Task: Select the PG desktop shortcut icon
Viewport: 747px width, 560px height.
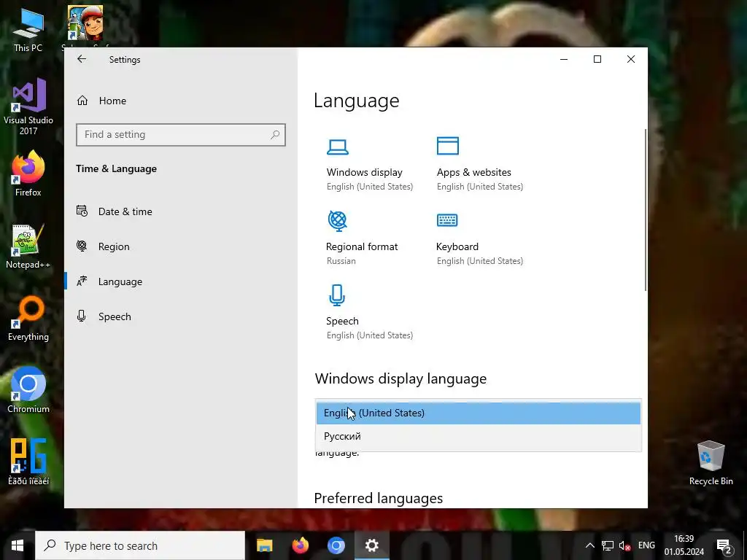Action: tap(28, 462)
